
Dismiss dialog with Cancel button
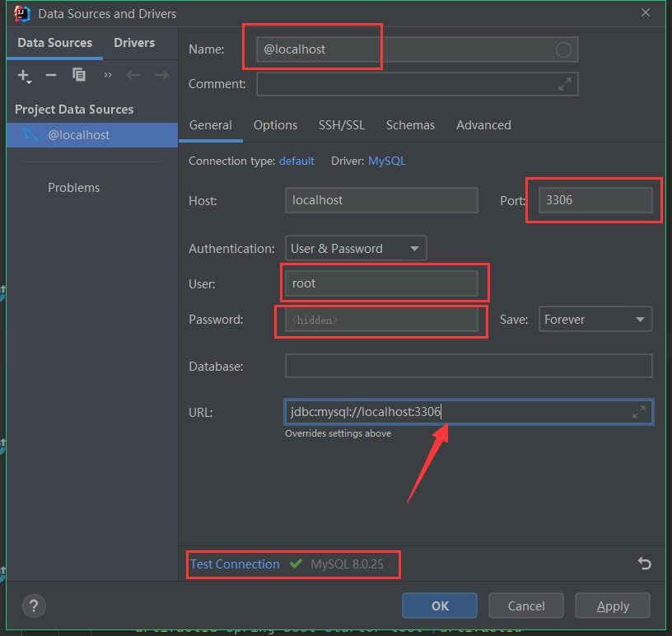pyautogui.click(x=526, y=606)
